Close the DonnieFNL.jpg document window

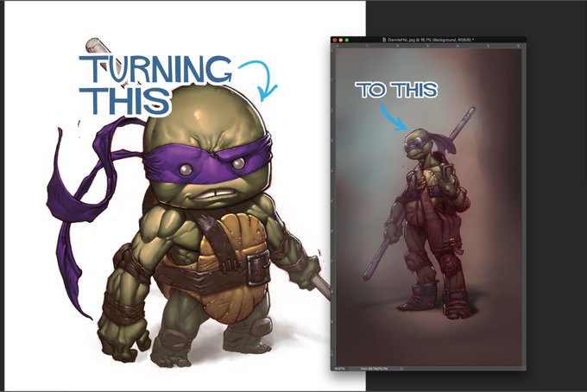335,40
